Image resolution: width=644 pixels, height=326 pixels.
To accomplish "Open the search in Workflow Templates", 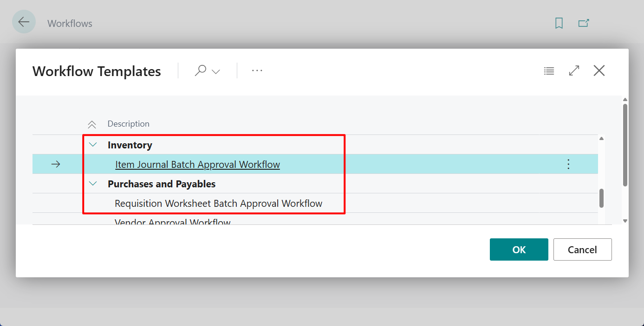I will (x=201, y=70).
